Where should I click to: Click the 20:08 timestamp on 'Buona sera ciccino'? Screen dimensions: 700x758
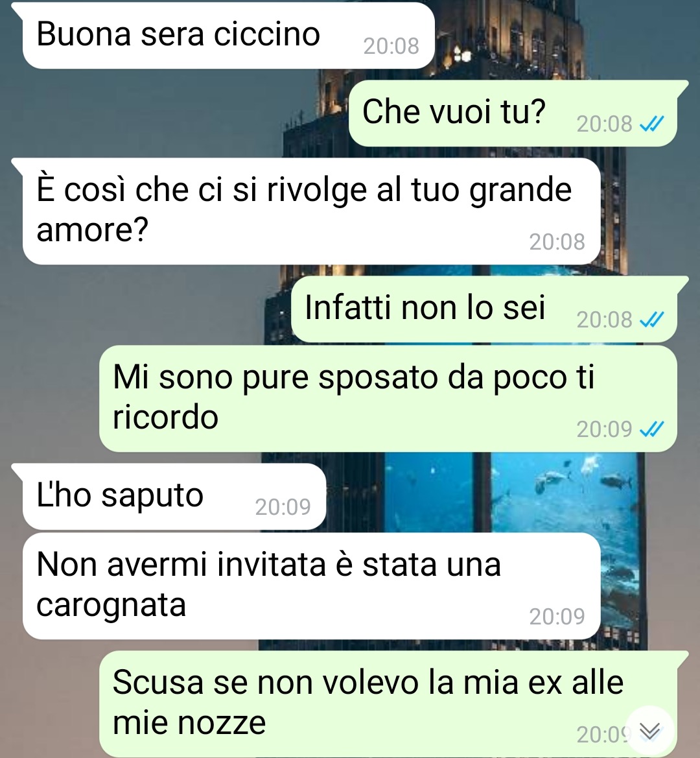click(x=391, y=47)
